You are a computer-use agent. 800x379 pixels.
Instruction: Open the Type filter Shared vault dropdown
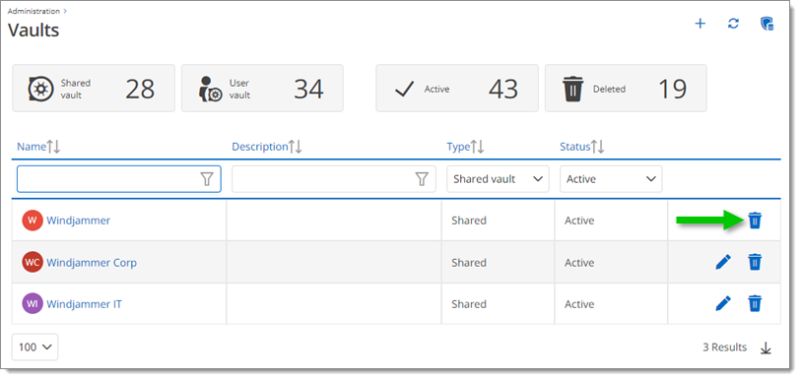(498, 179)
